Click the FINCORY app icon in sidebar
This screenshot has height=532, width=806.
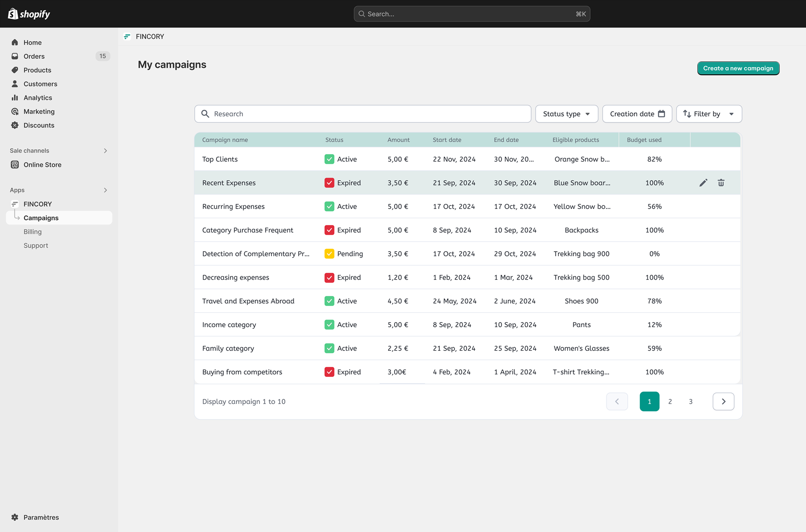point(15,204)
